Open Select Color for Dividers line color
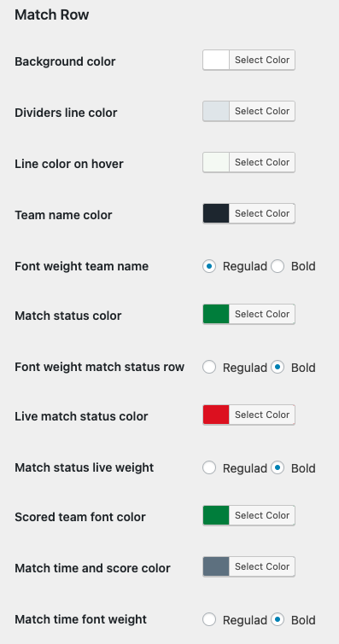Viewport: 339px width, 644px height. (x=262, y=111)
